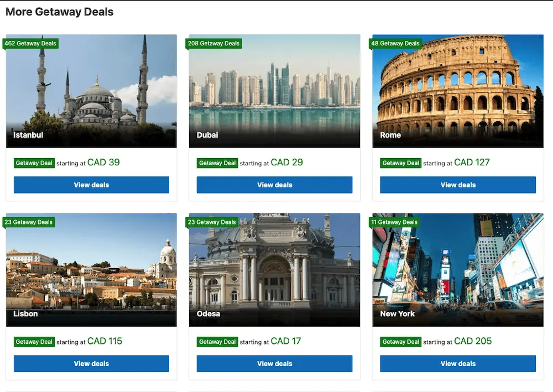The height and width of the screenshot is (392, 553).
Task: Select the CAD 39 starting price
Action: click(103, 163)
